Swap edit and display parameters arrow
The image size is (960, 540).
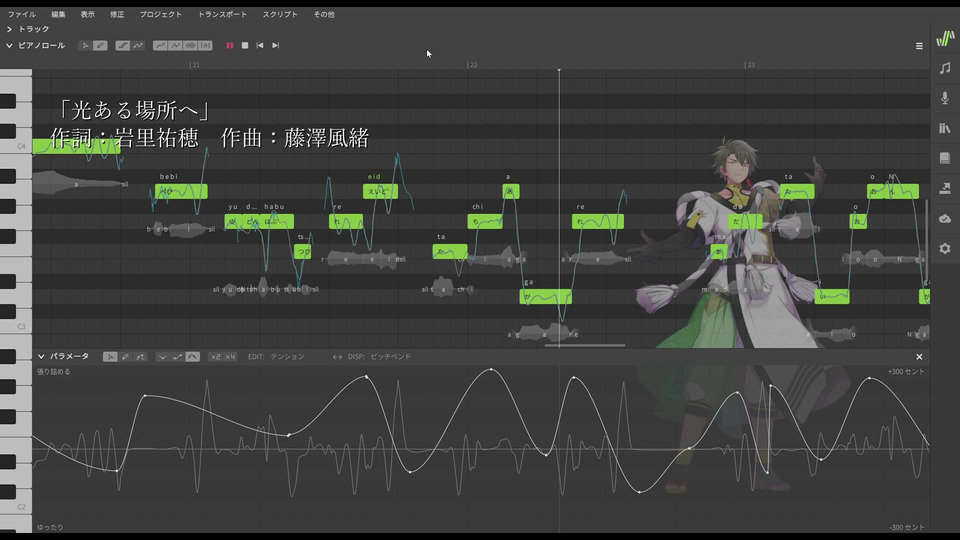pos(337,356)
